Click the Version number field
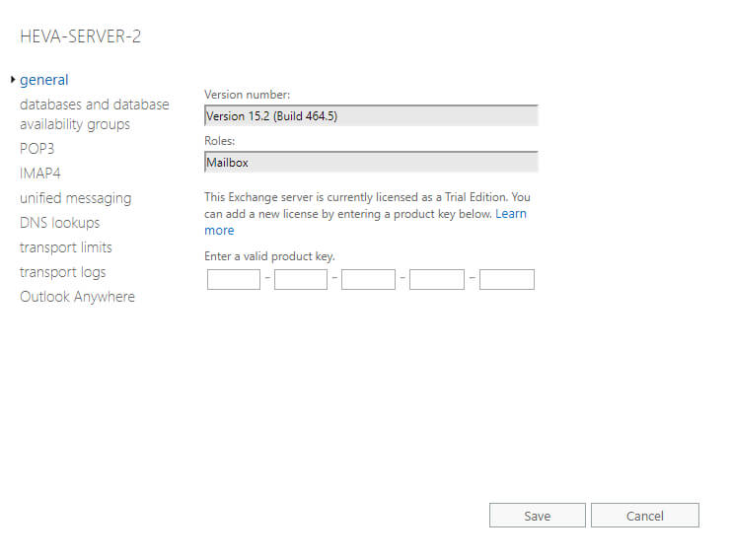Viewport: 731px width, 560px height. (x=371, y=115)
